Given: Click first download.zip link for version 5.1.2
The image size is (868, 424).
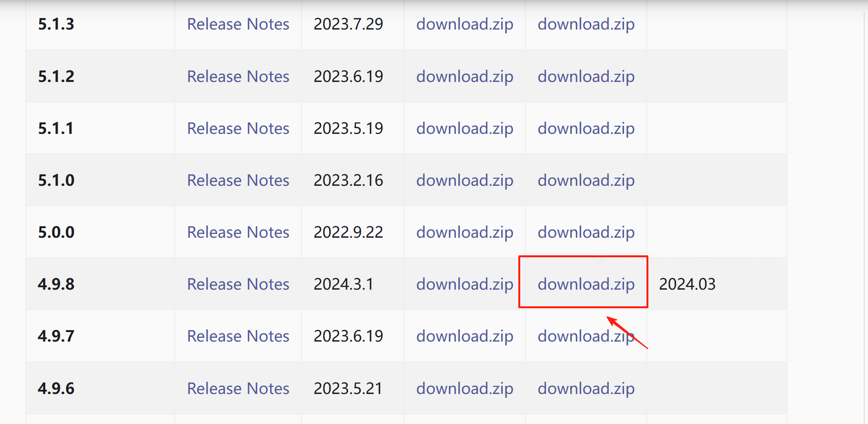Looking at the screenshot, I should pos(464,76).
